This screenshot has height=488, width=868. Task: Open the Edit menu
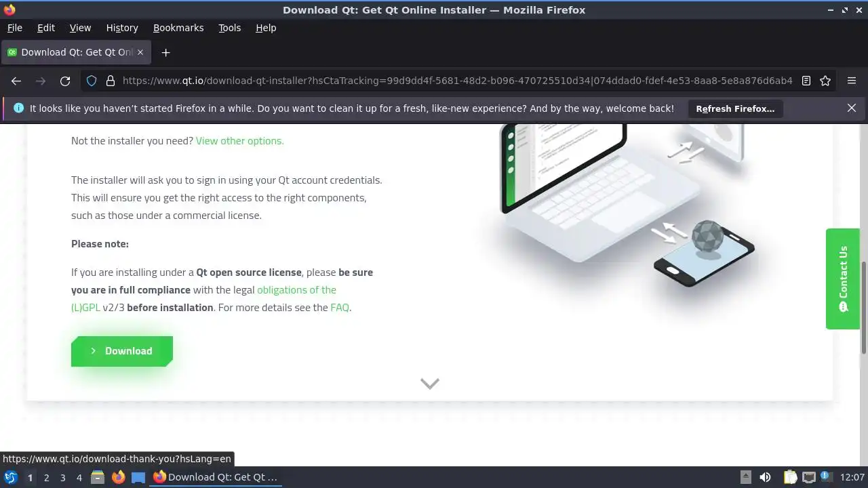[x=46, y=28]
